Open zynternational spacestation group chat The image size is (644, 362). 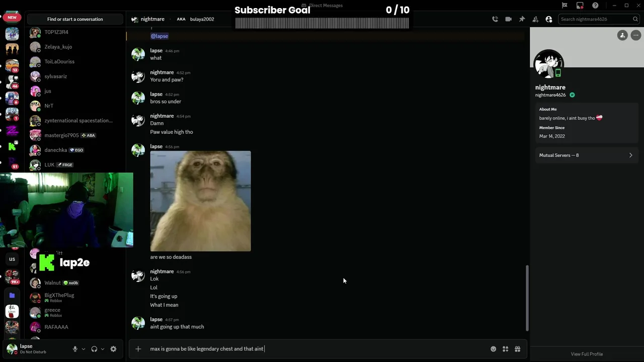click(75, 121)
